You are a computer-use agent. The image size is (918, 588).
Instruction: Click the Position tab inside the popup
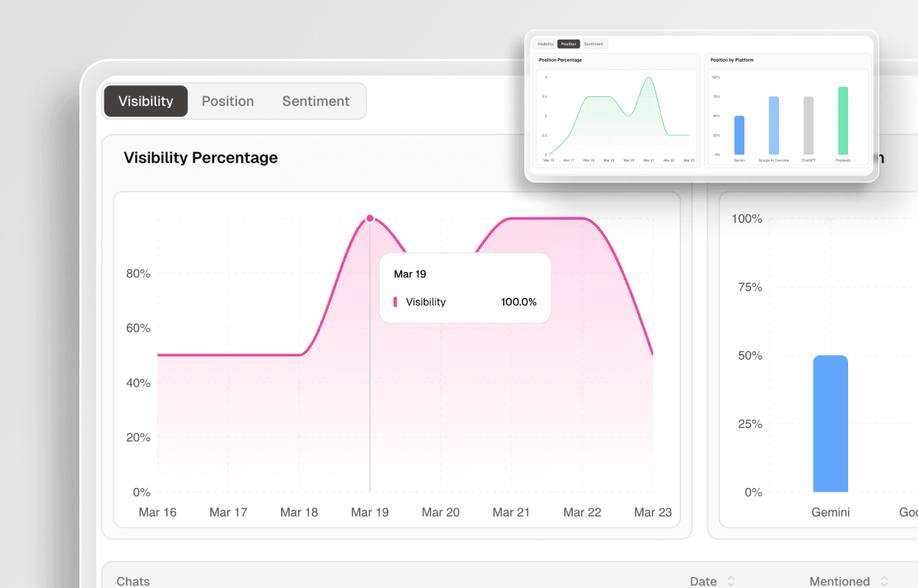(568, 43)
